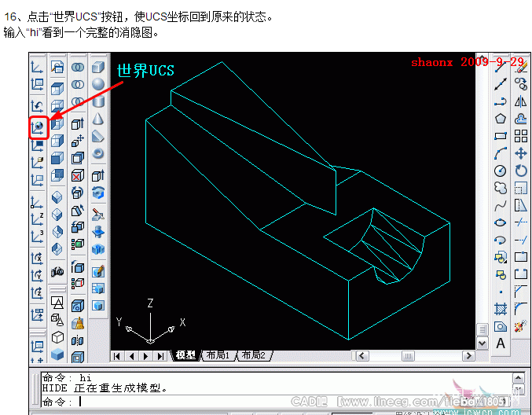
Task: Select the Polygon tool
Action: click(x=501, y=119)
